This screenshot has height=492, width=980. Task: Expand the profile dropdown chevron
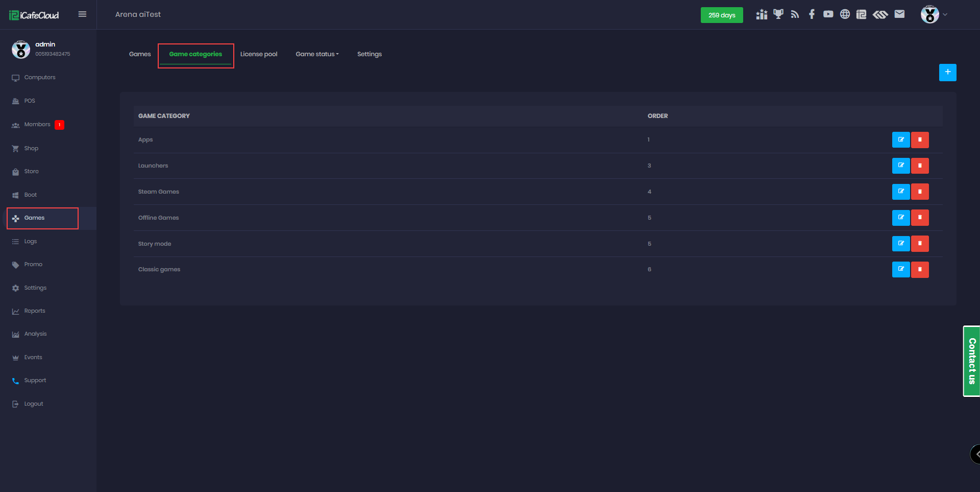click(x=945, y=14)
